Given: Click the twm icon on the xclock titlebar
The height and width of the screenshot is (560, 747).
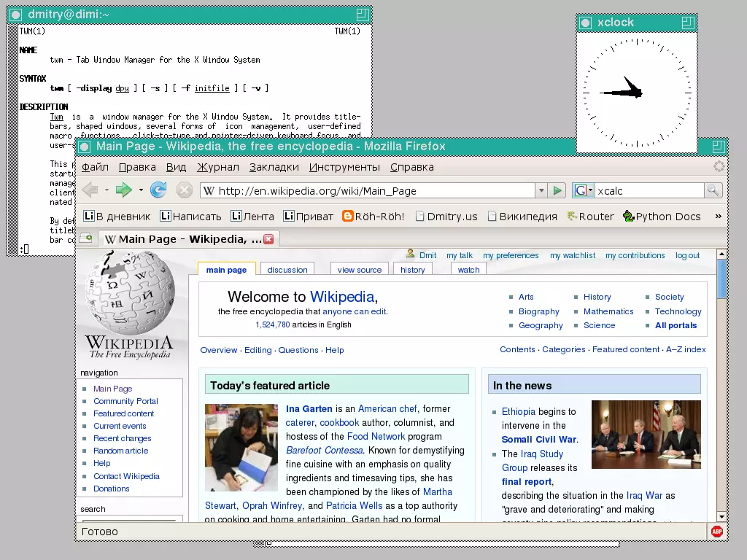Looking at the screenshot, I should pyautogui.click(x=585, y=23).
